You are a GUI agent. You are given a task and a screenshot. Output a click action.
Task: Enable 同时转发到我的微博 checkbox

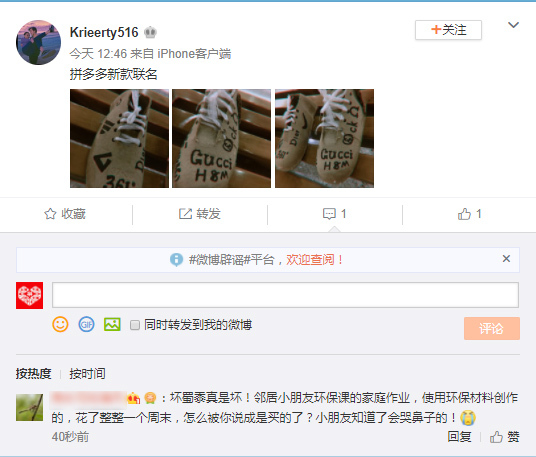click(x=135, y=325)
